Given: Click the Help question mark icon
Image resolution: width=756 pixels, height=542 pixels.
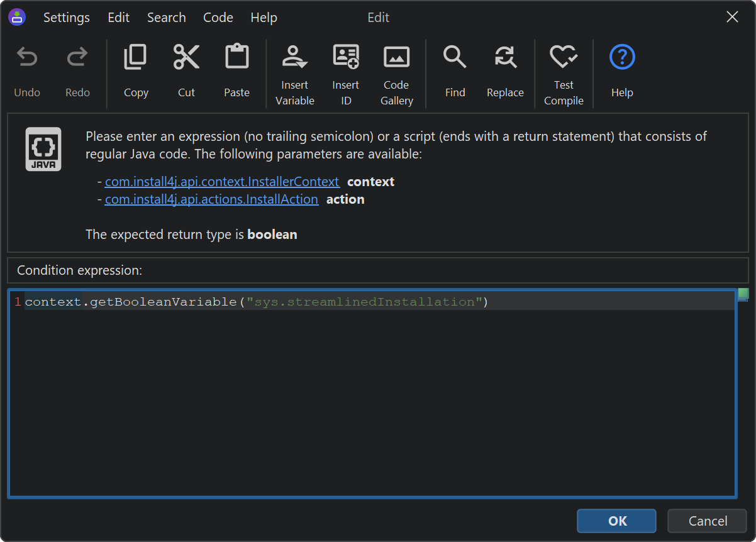Looking at the screenshot, I should 622,58.
